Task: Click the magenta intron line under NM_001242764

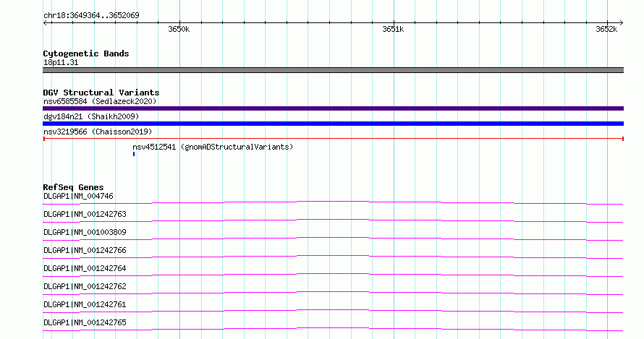Action: pos(333,274)
